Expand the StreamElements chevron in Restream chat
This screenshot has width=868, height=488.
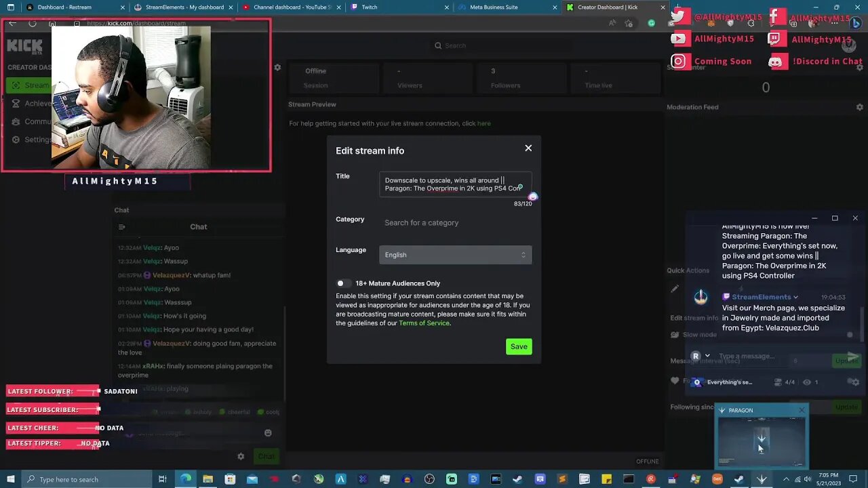(x=795, y=298)
